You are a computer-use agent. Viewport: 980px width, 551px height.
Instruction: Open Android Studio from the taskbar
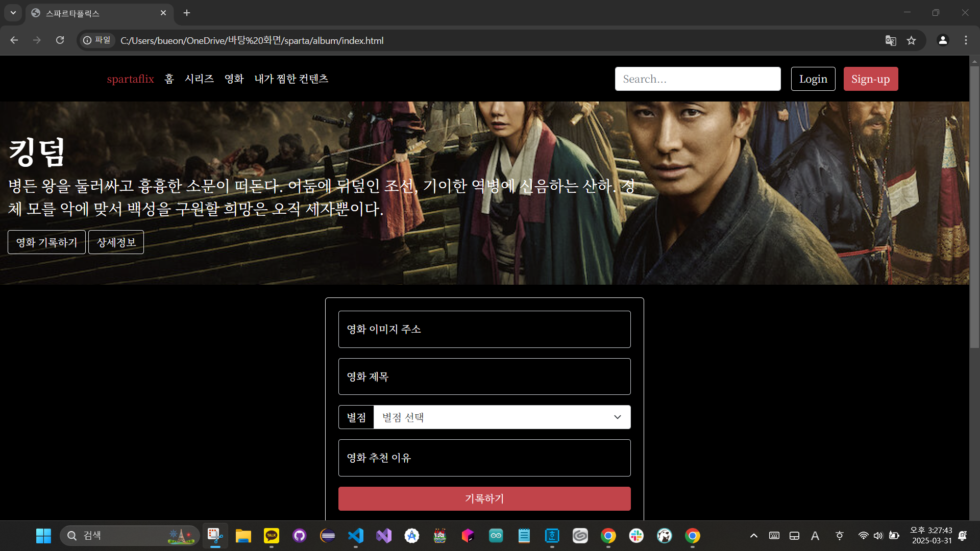pyautogui.click(x=411, y=536)
